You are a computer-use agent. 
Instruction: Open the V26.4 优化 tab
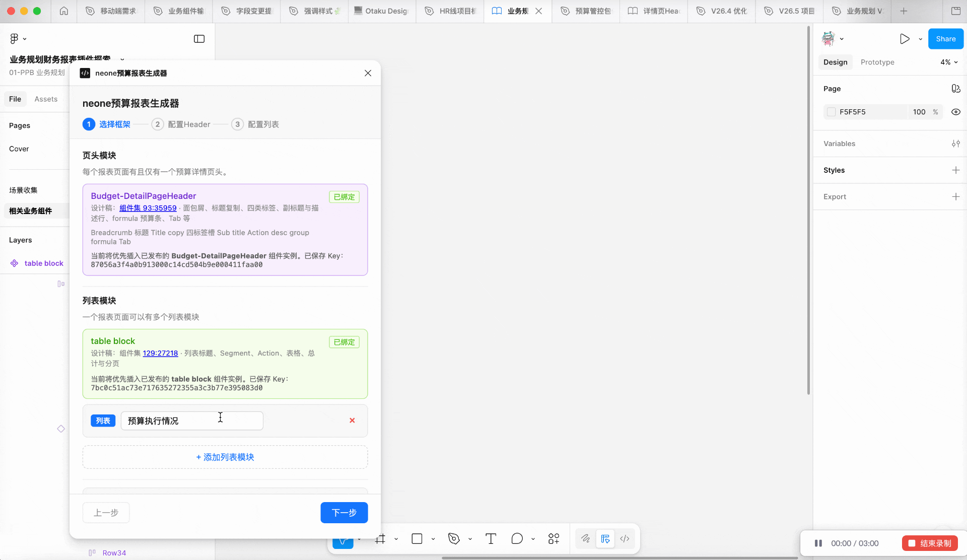click(x=722, y=11)
